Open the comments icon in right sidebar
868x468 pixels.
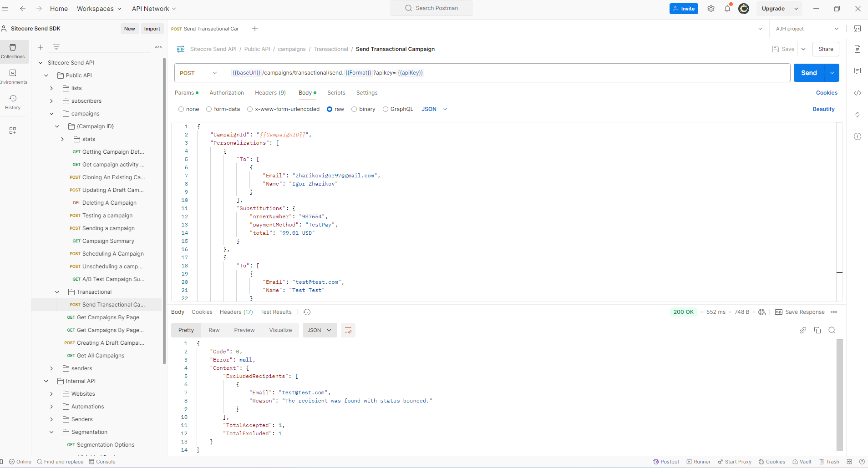858,71
